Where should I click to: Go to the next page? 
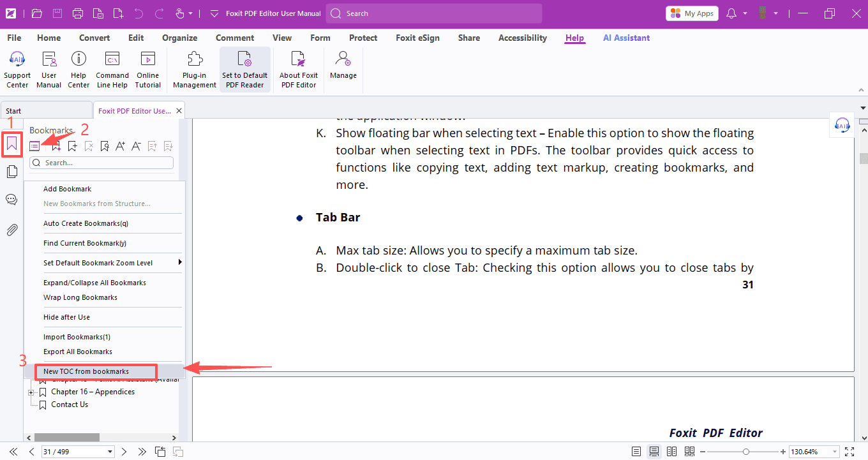coord(124,452)
